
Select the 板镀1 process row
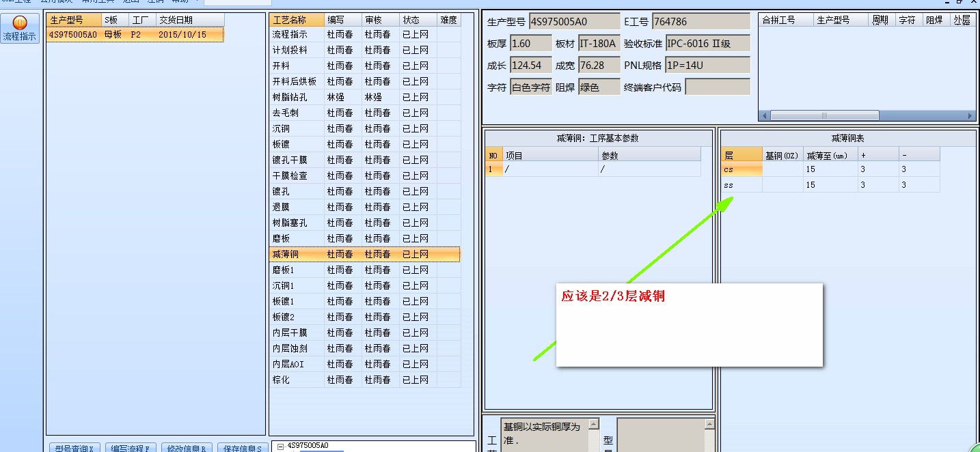click(365, 301)
